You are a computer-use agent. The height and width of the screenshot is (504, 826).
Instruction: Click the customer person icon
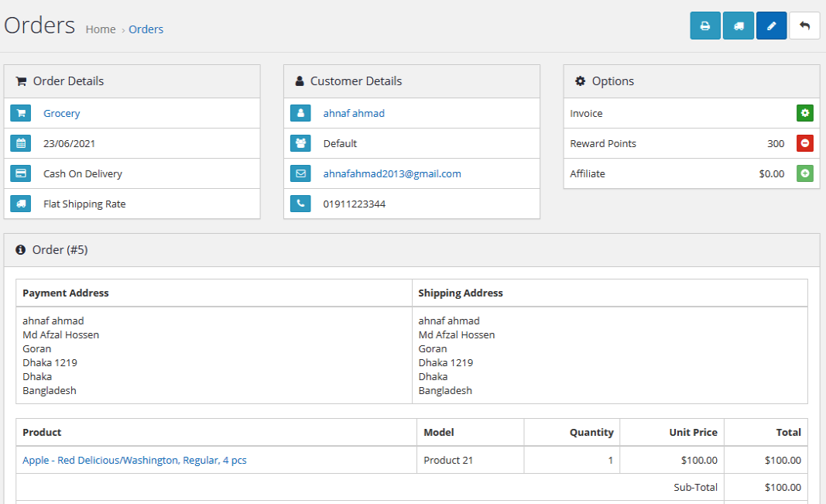(300, 113)
